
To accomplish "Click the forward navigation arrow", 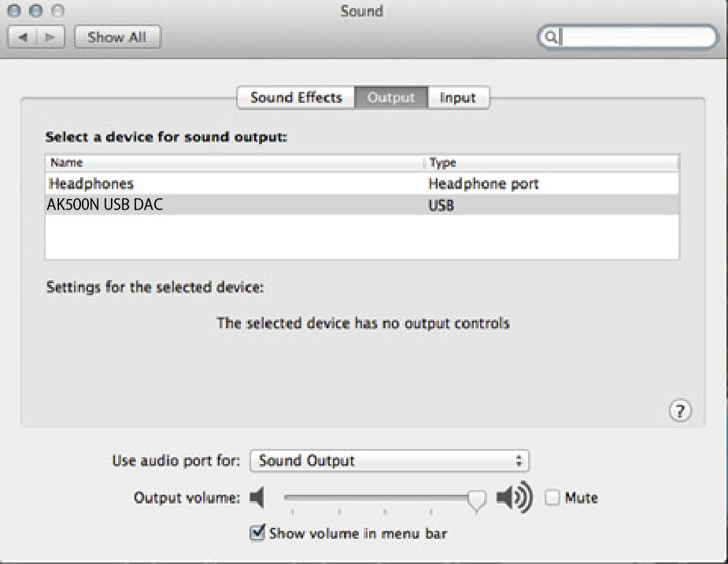I will coord(50,37).
